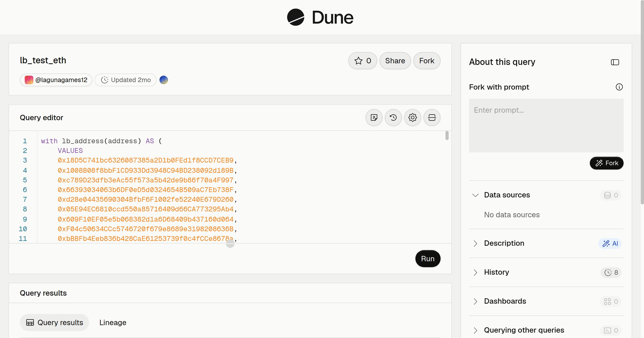644x338 pixels.
Task: Click the blue round avatar beside Updated
Action: [x=164, y=80]
